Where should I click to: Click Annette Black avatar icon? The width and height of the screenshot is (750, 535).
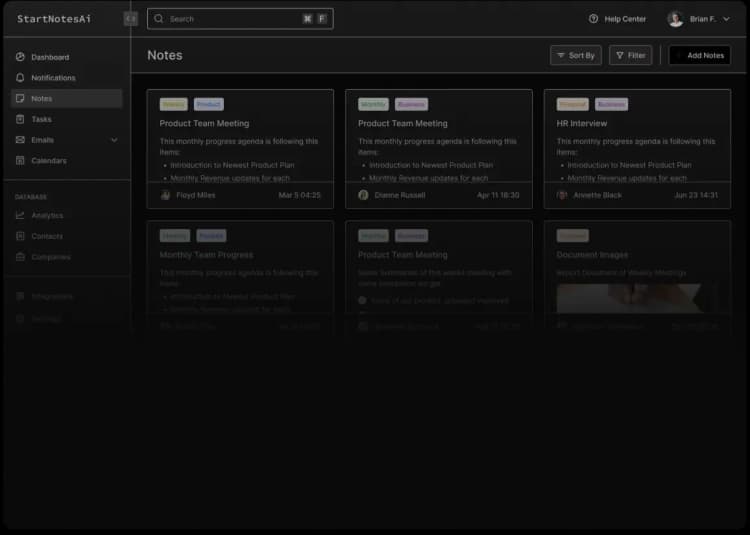point(562,195)
